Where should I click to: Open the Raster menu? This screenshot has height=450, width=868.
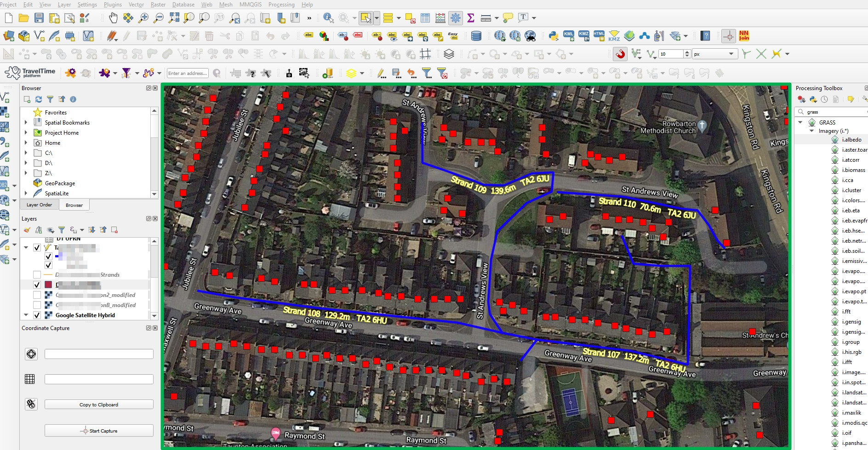[158, 5]
